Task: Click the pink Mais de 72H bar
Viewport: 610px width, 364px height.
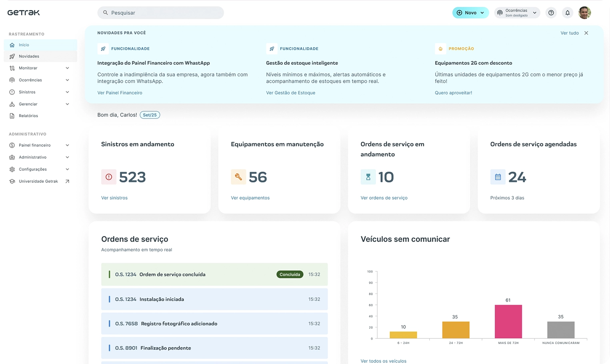Action: coord(508,322)
